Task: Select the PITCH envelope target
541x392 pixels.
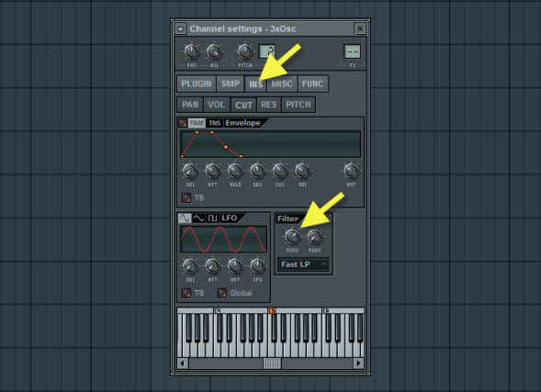Action: tap(299, 105)
